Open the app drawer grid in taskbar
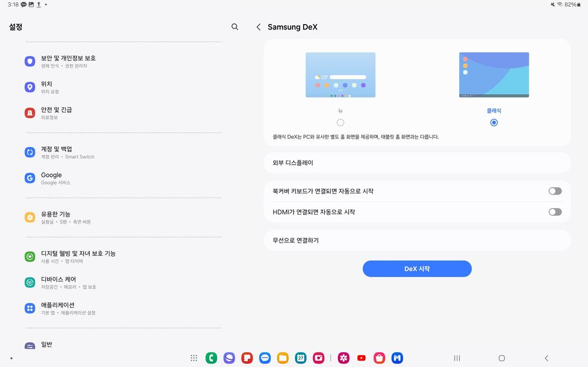 click(x=194, y=358)
